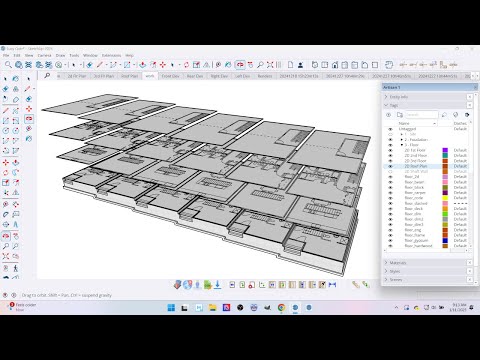Toggle visibility of floor_deck tag

tap(390, 209)
